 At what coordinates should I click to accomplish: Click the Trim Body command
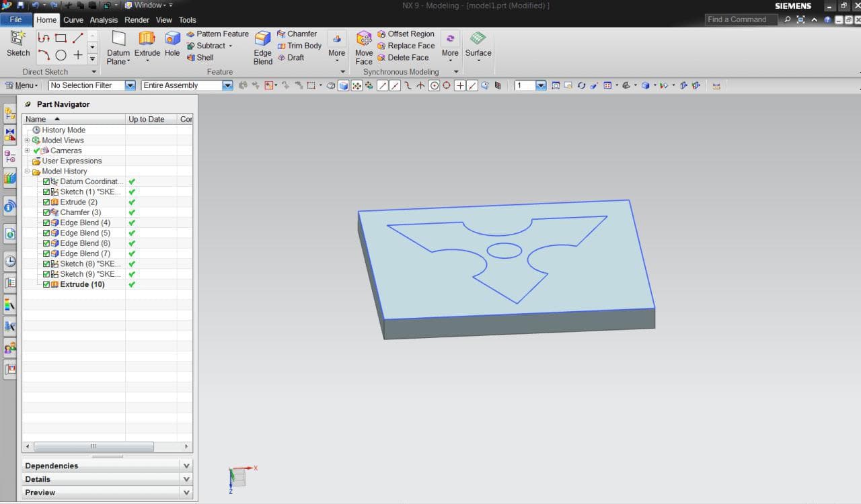299,46
